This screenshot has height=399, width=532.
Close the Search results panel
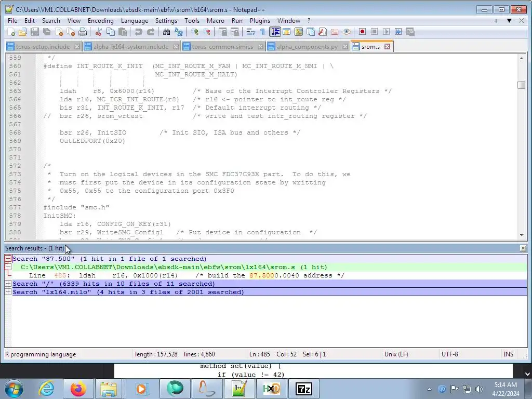tap(523, 248)
